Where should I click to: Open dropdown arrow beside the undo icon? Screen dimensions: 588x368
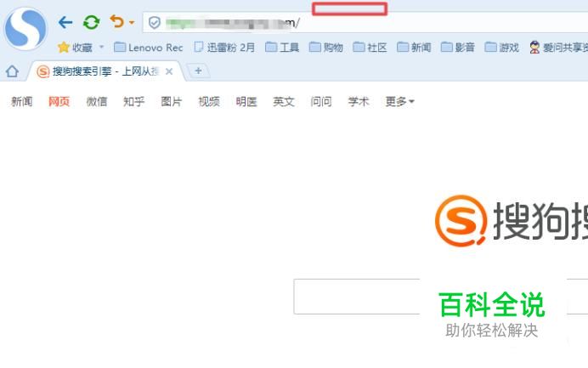[x=132, y=22]
